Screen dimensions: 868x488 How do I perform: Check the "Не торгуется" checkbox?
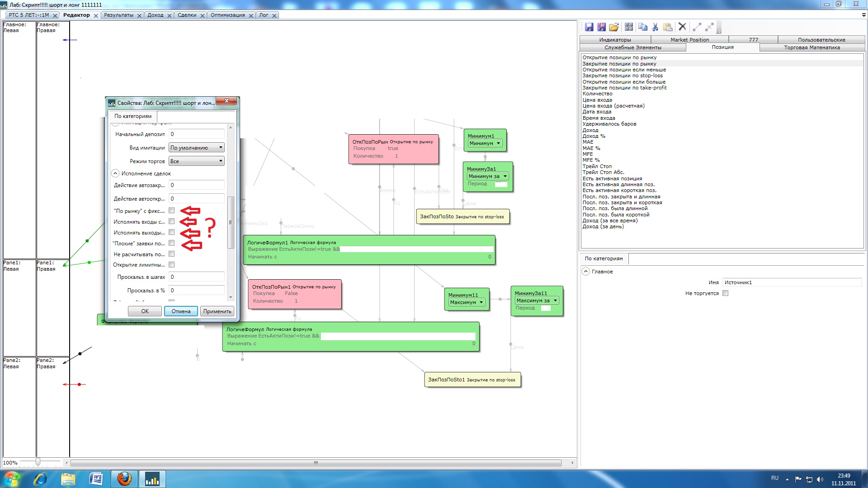click(725, 293)
